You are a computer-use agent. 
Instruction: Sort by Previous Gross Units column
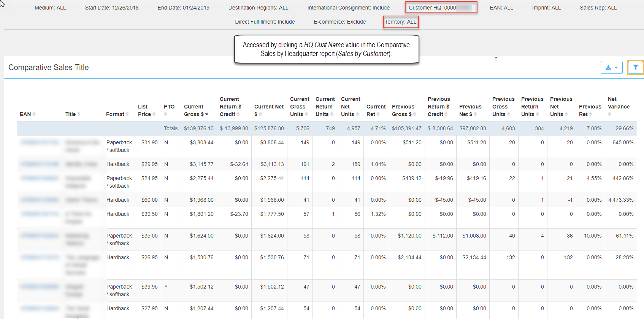pyautogui.click(x=503, y=107)
